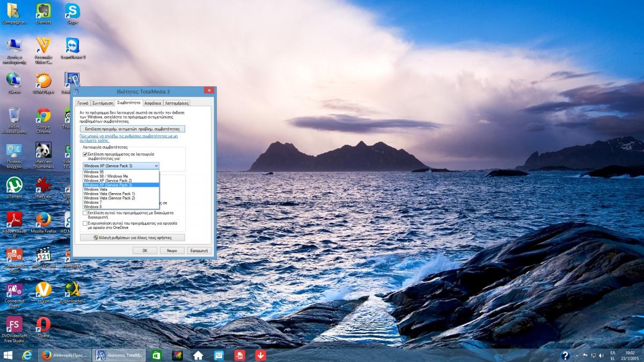
Task: Switch to the Συντόμευση tab
Action: click(x=103, y=103)
